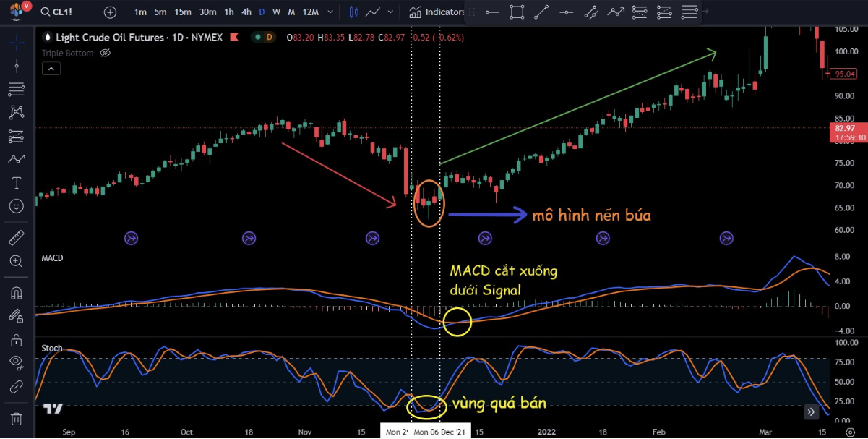Open the emoji icons tool
The width and height of the screenshot is (868, 439).
[16, 206]
